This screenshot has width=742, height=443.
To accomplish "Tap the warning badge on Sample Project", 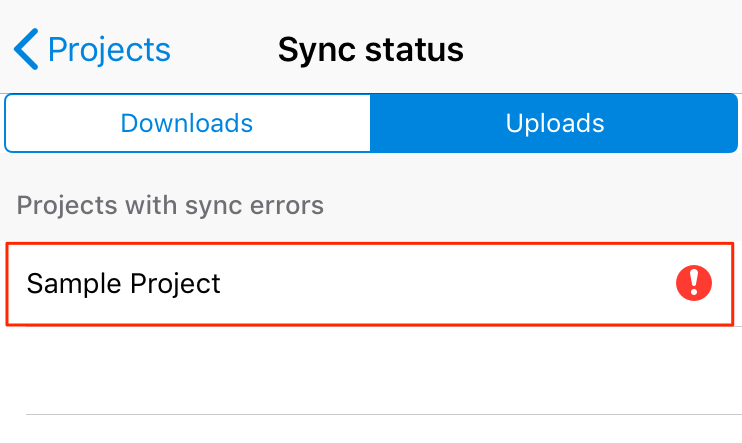I will pos(693,284).
